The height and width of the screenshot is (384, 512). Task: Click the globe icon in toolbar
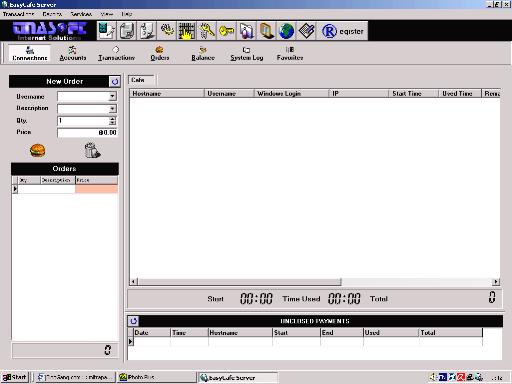coord(286,31)
